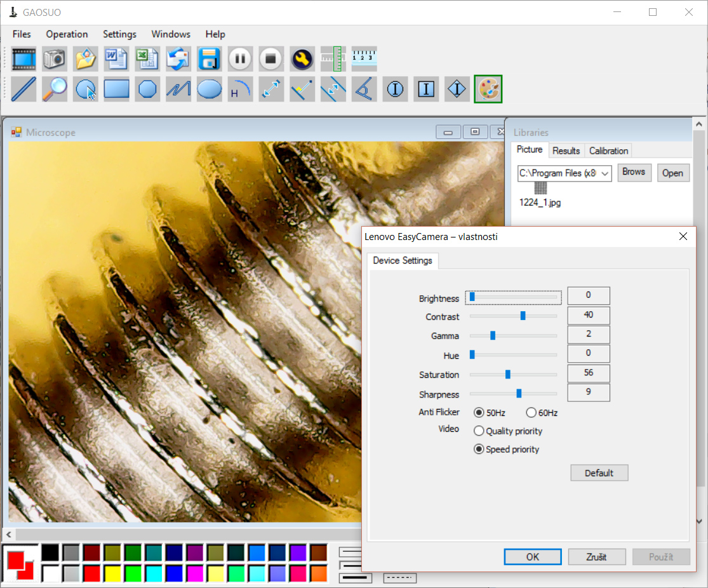708x588 pixels.
Task: Click the square icon containing an I
Action: (x=426, y=89)
